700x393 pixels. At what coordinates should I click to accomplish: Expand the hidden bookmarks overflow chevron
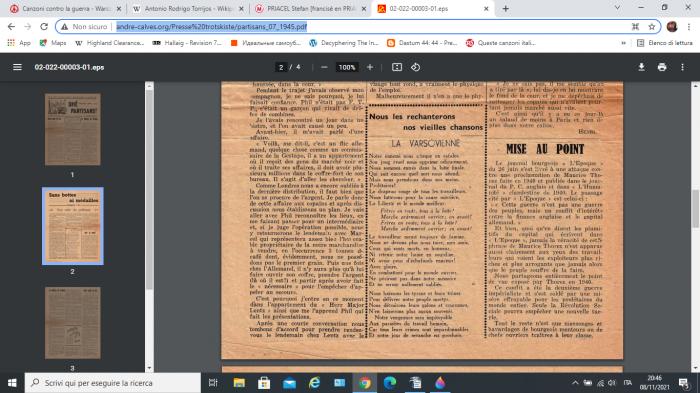pos(623,43)
